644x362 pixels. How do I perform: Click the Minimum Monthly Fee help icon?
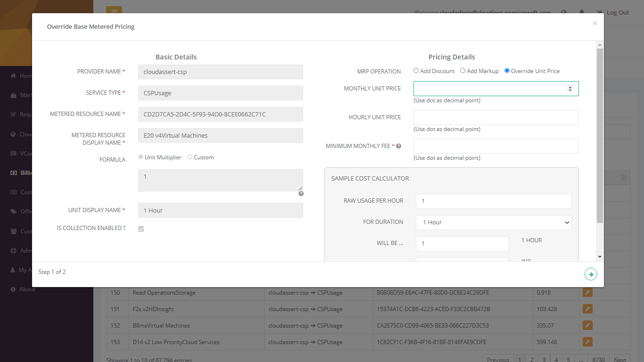point(398,146)
